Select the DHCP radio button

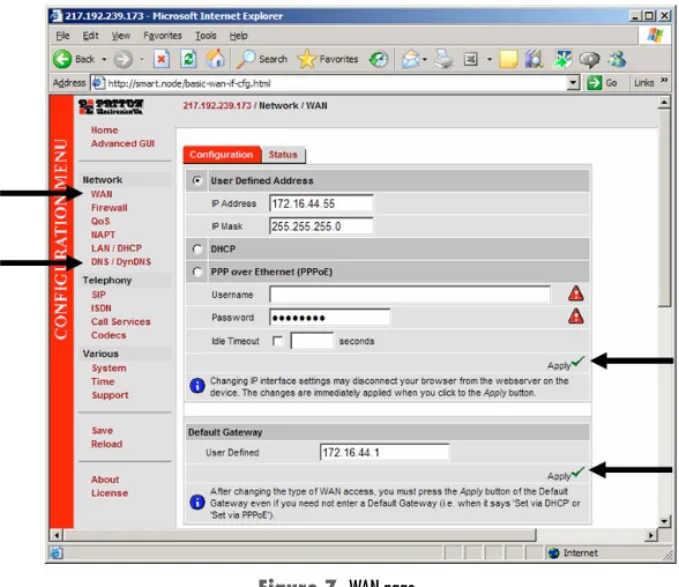pyautogui.click(x=197, y=249)
